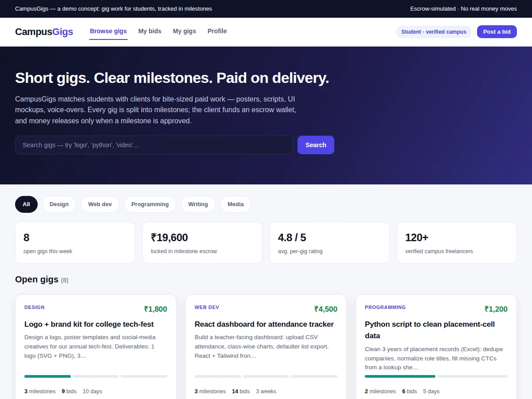This screenshot has height=399, width=532.
Task: Click the ₹19,600 locked in escrow card
Action: (x=202, y=243)
